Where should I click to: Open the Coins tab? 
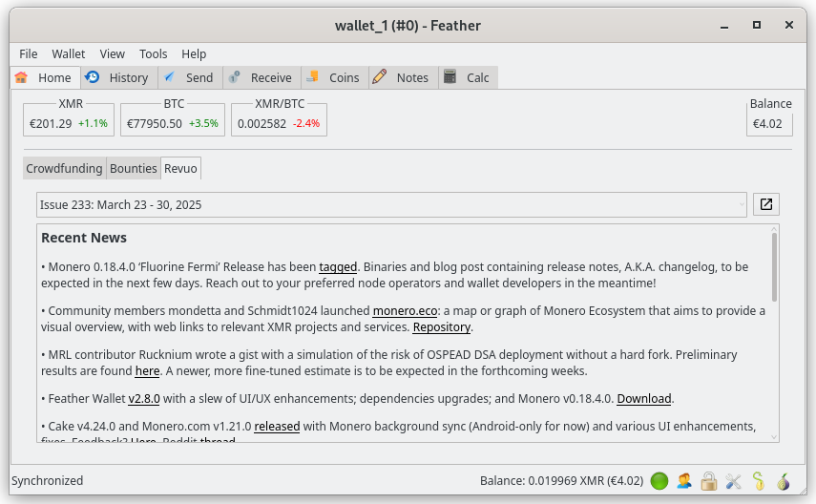point(335,77)
